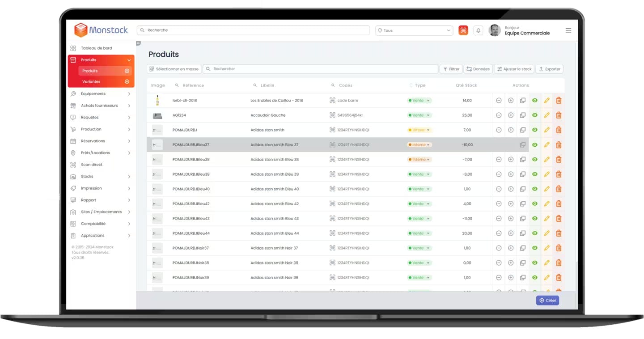
Task: Delete the POMAJDURBJNoir37 product
Action: [559, 248]
